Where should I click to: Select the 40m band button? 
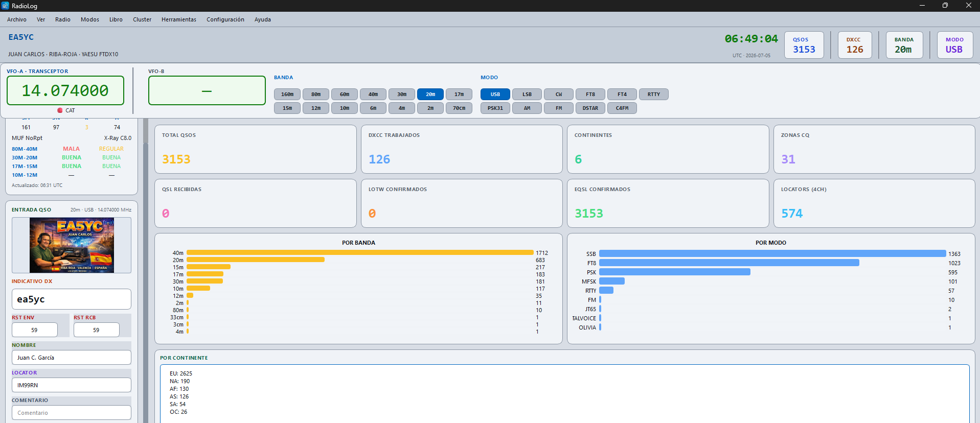pyautogui.click(x=373, y=94)
